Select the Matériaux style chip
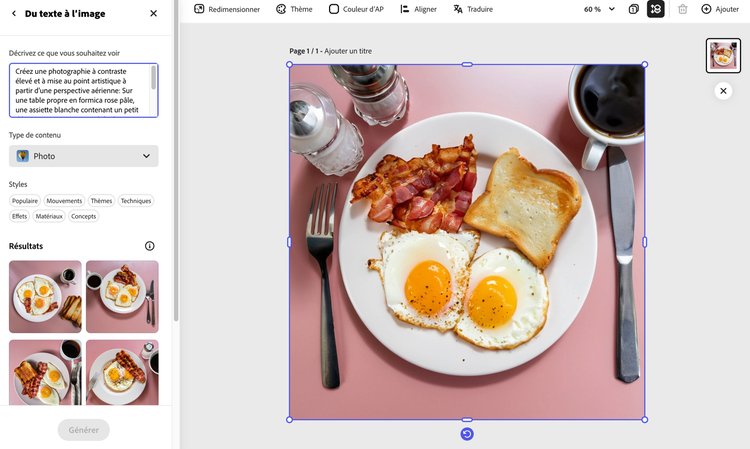Image resolution: width=750 pixels, height=449 pixels. [49, 216]
